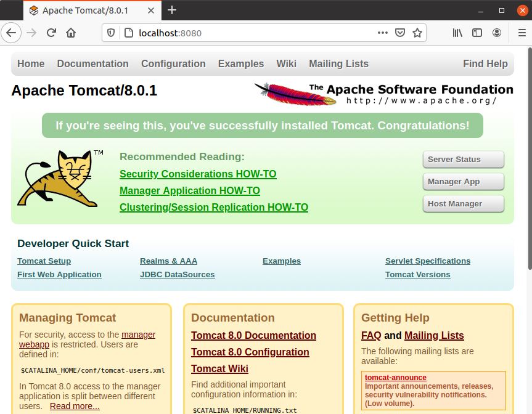Click the forward navigation arrow
The width and height of the screenshot is (532, 414).
tap(31, 33)
